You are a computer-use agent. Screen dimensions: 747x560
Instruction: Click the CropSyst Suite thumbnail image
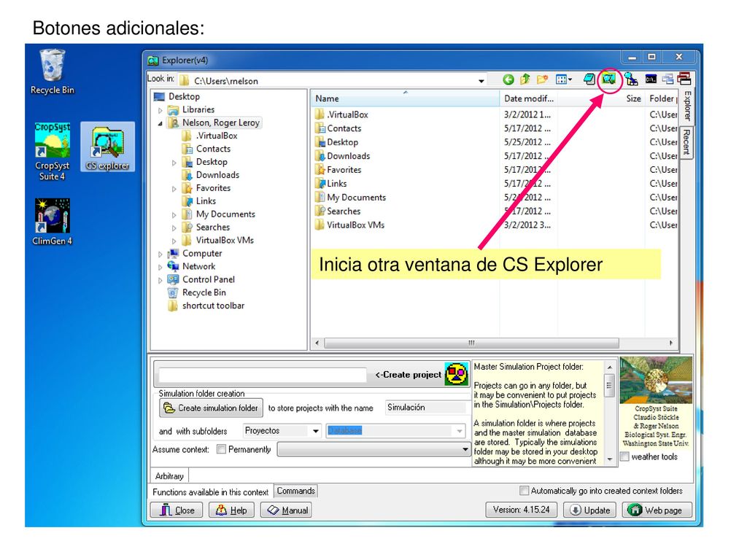tap(656, 380)
